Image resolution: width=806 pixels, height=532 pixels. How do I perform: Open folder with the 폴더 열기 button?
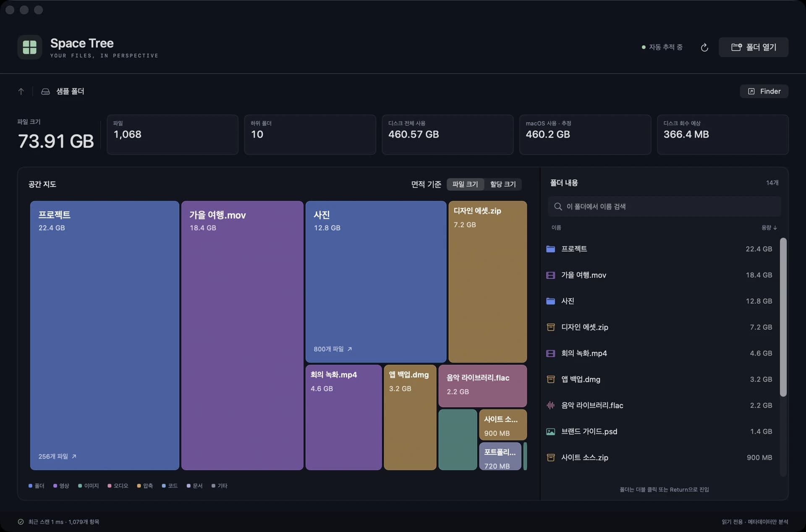point(754,47)
